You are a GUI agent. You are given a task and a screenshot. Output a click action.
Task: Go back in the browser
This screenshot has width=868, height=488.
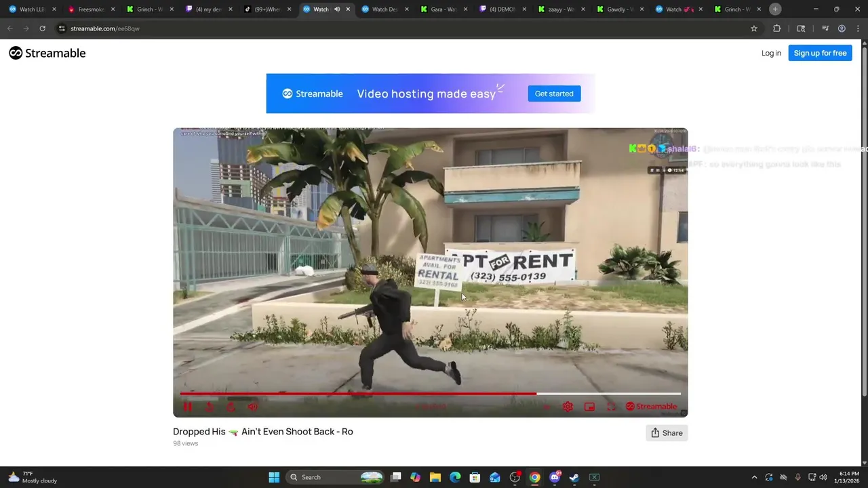(x=9, y=28)
